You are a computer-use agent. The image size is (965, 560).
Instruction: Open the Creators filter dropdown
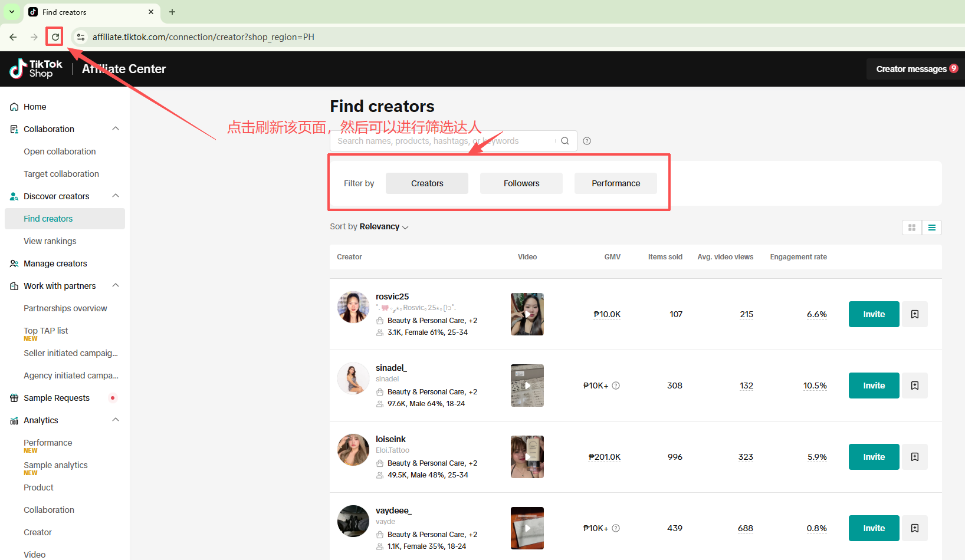(427, 183)
